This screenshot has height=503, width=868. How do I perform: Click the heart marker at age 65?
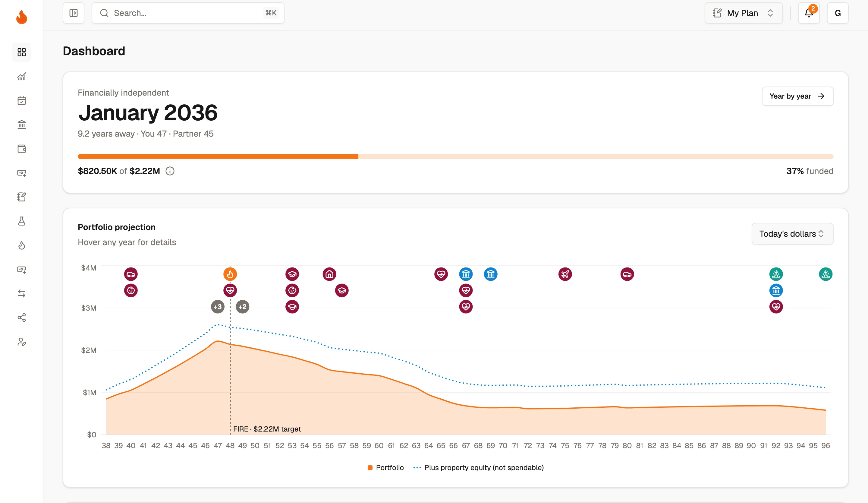[441, 274]
